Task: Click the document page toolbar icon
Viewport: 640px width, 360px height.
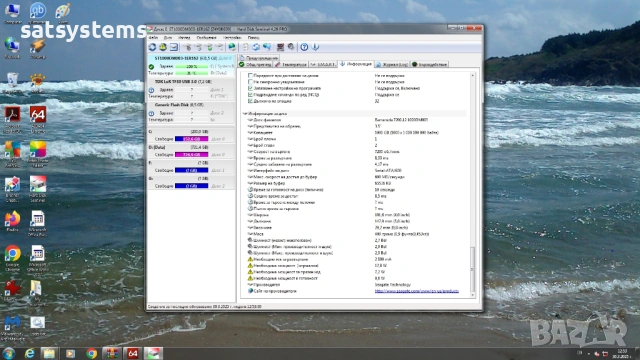Action: (245, 47)
